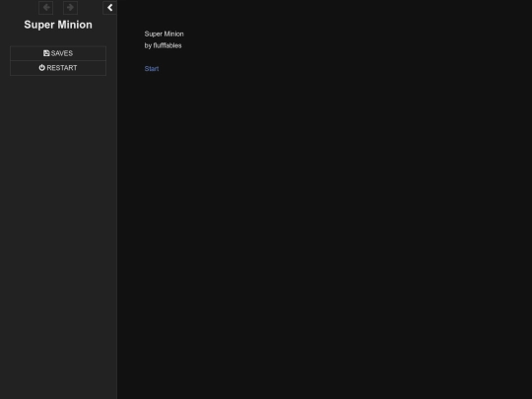This screenshot has width=532, height=399.
Task: Restart the story
Action: (x=58, y=68)
